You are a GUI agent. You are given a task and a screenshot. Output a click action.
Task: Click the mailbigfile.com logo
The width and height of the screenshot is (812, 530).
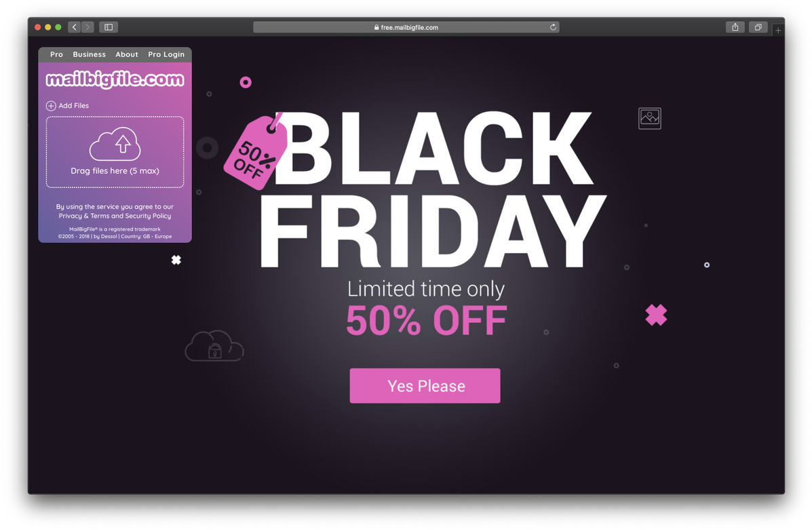(115, 79)
